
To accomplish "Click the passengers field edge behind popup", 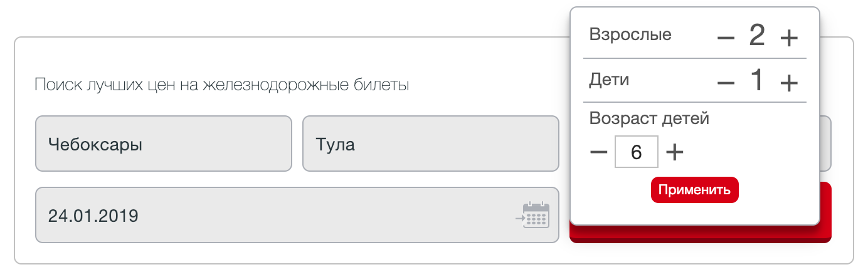I will [x=826, y=144].
